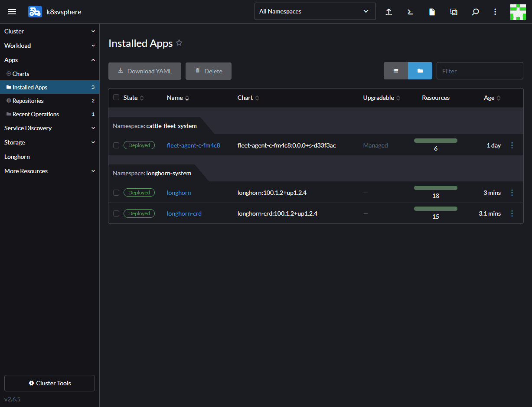
Task: Open the hamburger navigation menu
Action: (12, 12)
